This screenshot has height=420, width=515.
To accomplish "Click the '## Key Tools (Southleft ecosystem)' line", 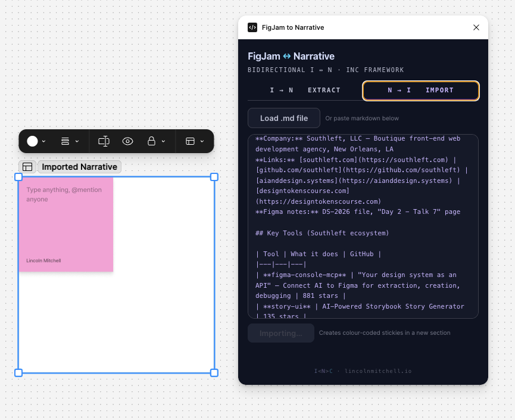I will point(322,233).
